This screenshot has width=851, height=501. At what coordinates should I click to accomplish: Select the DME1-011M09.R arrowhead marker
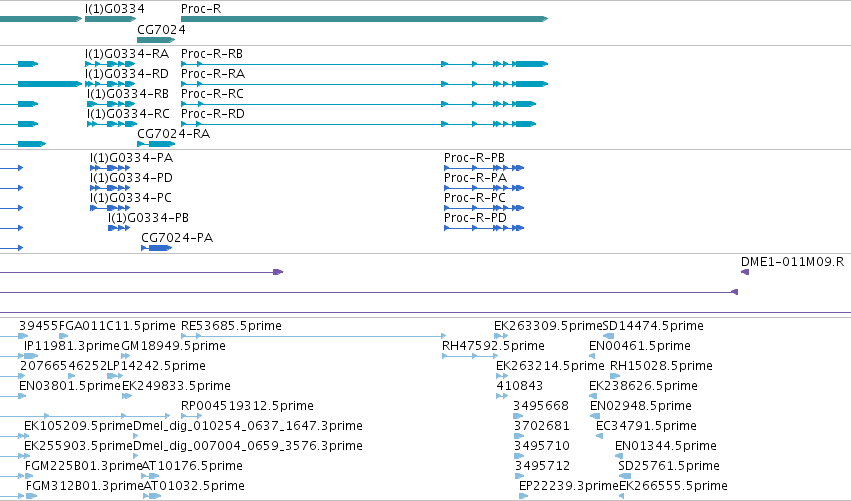pos(745,272)
